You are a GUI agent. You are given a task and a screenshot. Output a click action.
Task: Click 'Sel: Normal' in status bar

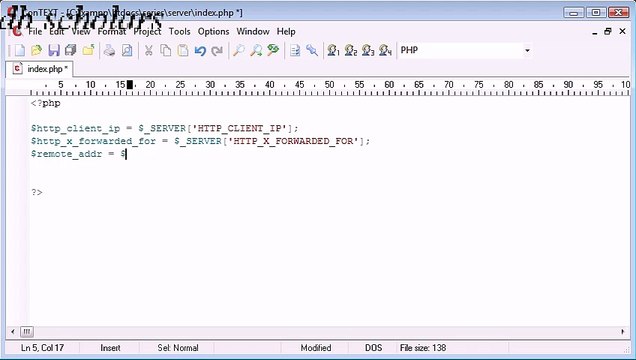click(x=178, y=348)
